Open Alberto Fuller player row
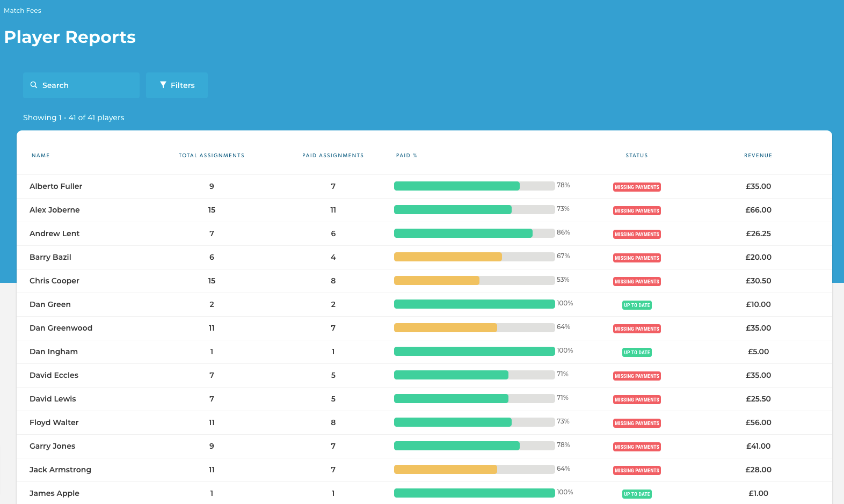This screenshot has width=844, height=504. 424,186
